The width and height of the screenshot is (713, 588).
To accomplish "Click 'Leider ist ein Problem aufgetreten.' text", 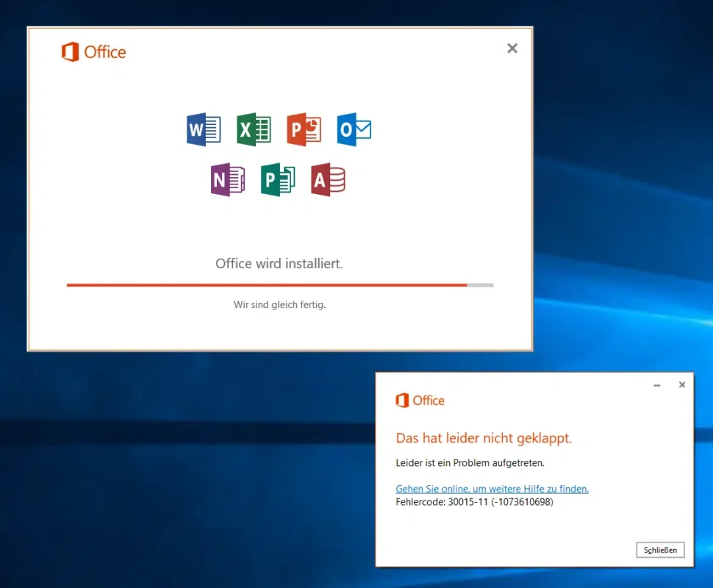I will 470,463.
